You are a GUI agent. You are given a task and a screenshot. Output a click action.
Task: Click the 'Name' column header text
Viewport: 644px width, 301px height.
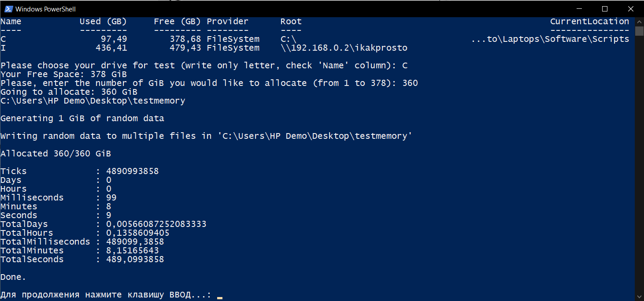coord(11,21)
